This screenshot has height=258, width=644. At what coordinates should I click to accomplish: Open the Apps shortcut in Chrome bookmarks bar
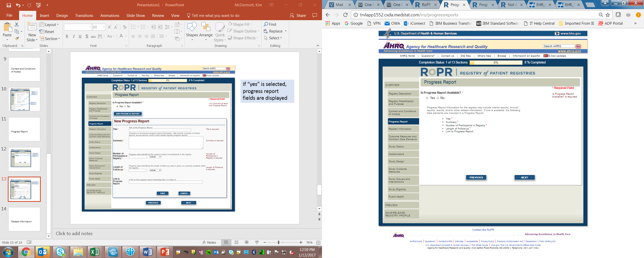pyautogui.click(x=333, y=23)
